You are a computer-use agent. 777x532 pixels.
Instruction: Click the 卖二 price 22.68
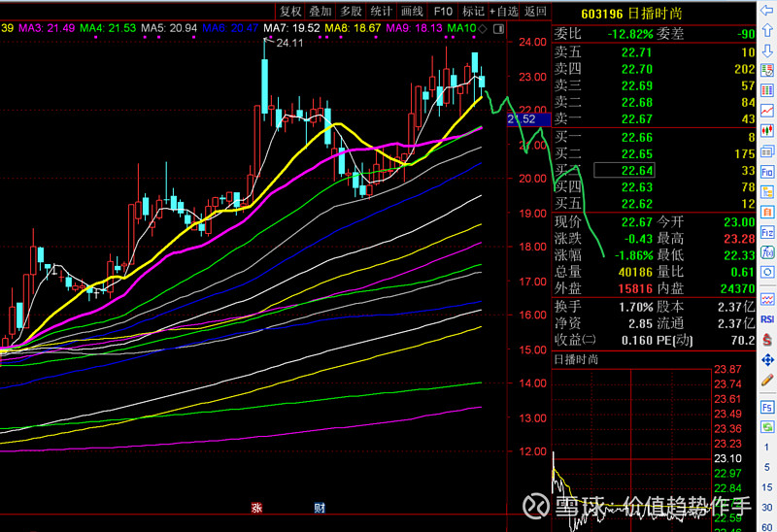637,103
